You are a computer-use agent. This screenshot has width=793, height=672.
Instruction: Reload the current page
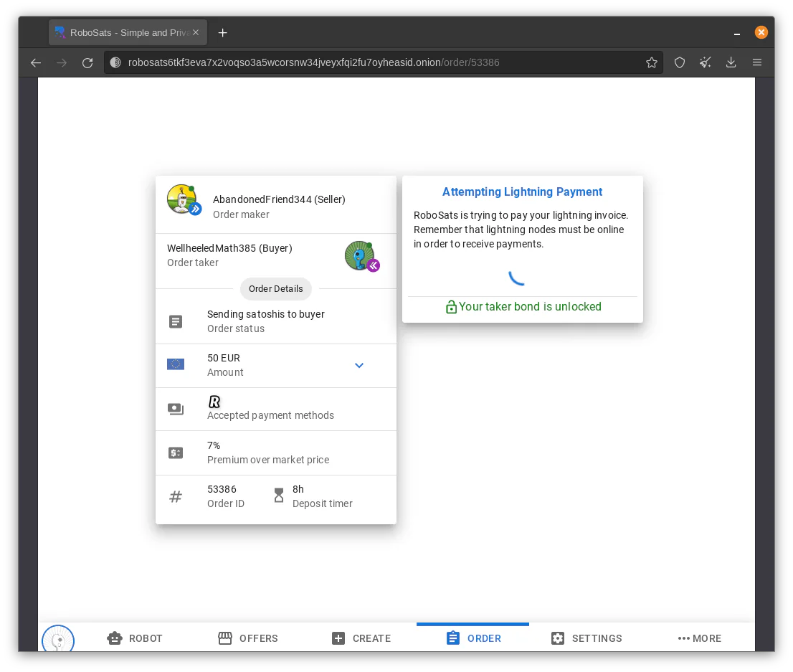[x=87, y=62]
